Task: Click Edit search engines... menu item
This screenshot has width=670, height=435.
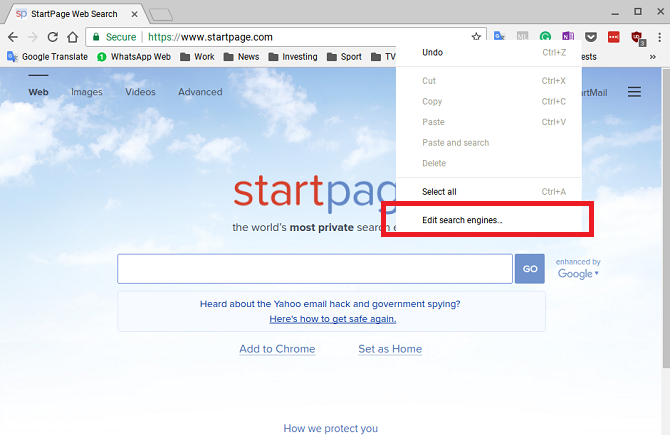Action: coord(489,220)
